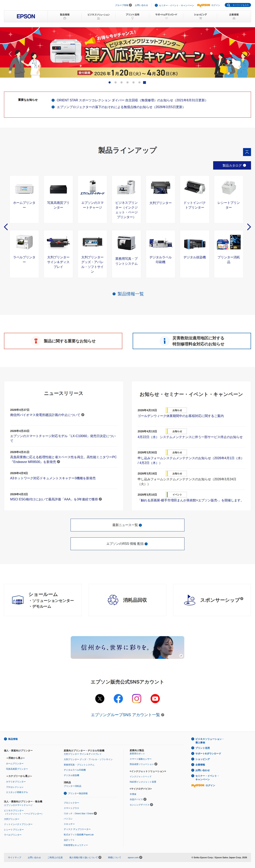Image resolution: width=255 pixels, height=868 pixels.
Task: Open the 信州から、世界に彩りを banner
Action: [127, 647]
